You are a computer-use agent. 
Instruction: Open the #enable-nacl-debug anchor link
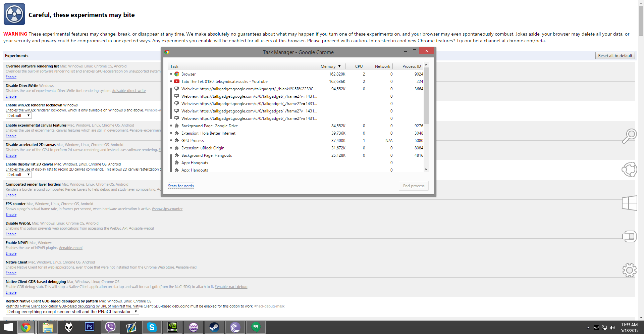(231, 287)
